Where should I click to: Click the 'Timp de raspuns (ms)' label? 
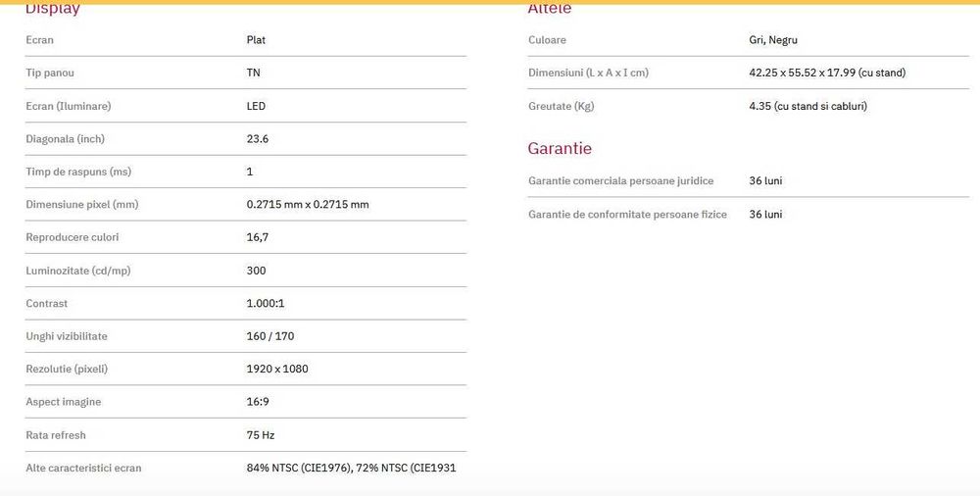pyautogui.click(x=78, y=172)
